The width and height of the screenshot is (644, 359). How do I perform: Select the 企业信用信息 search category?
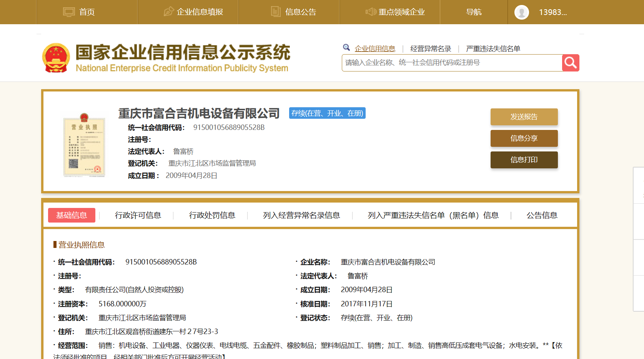(375, 48)
